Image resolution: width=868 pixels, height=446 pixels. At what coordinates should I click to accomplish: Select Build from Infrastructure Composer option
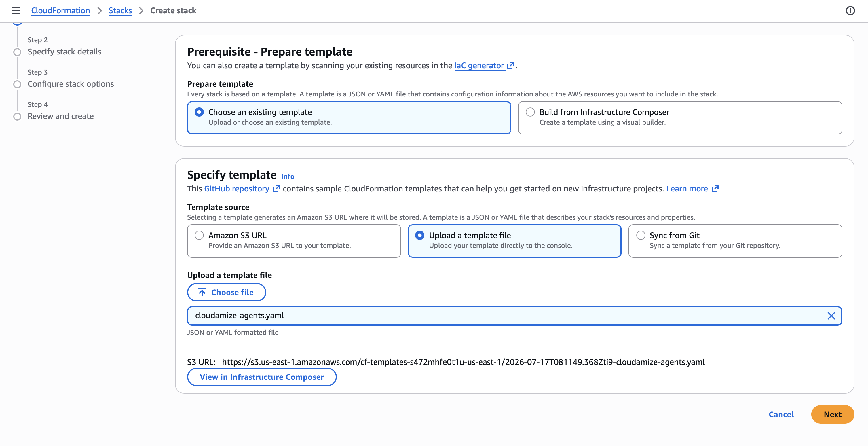[x=530, y=112]
